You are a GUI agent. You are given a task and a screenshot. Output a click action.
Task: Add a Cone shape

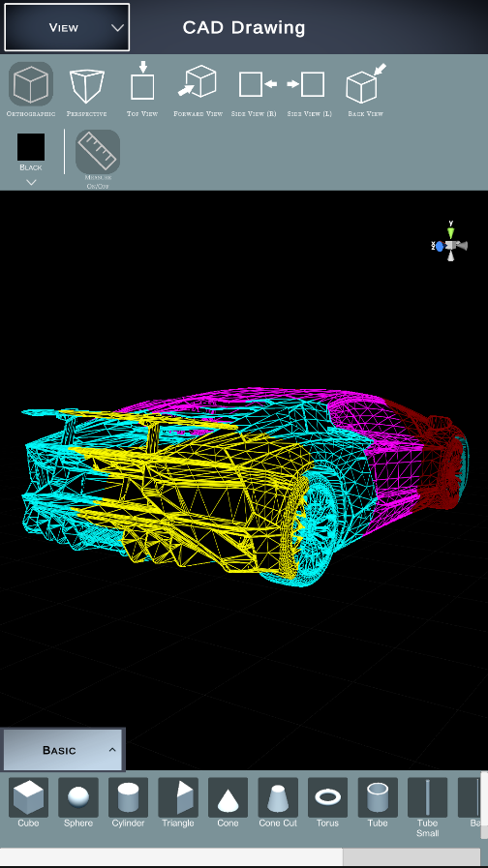tap(228, 797)
